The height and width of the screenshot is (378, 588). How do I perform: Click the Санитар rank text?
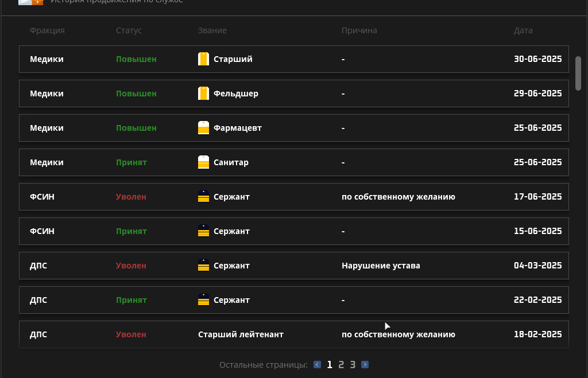[x=231, y=162]
